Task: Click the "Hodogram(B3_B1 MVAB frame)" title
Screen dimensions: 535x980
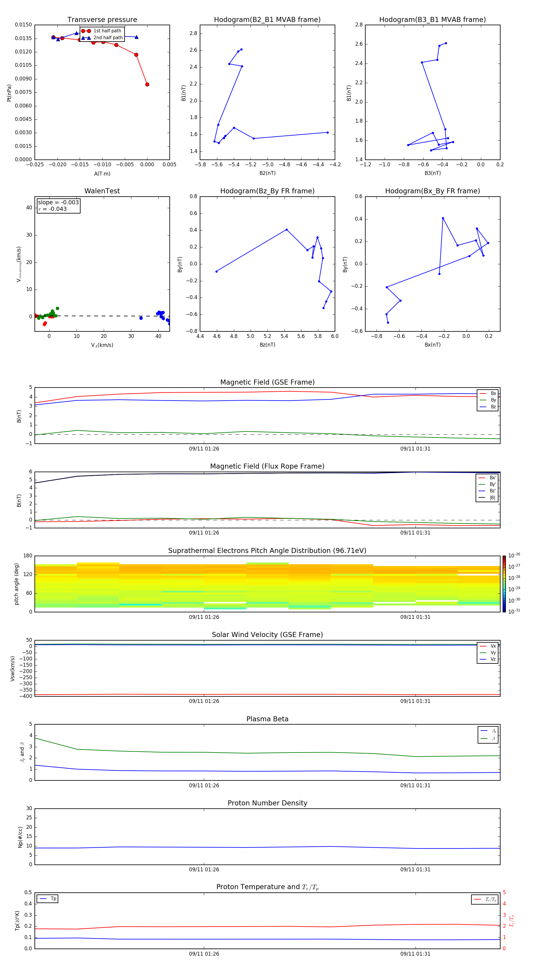Action: (x=432, y=19)
